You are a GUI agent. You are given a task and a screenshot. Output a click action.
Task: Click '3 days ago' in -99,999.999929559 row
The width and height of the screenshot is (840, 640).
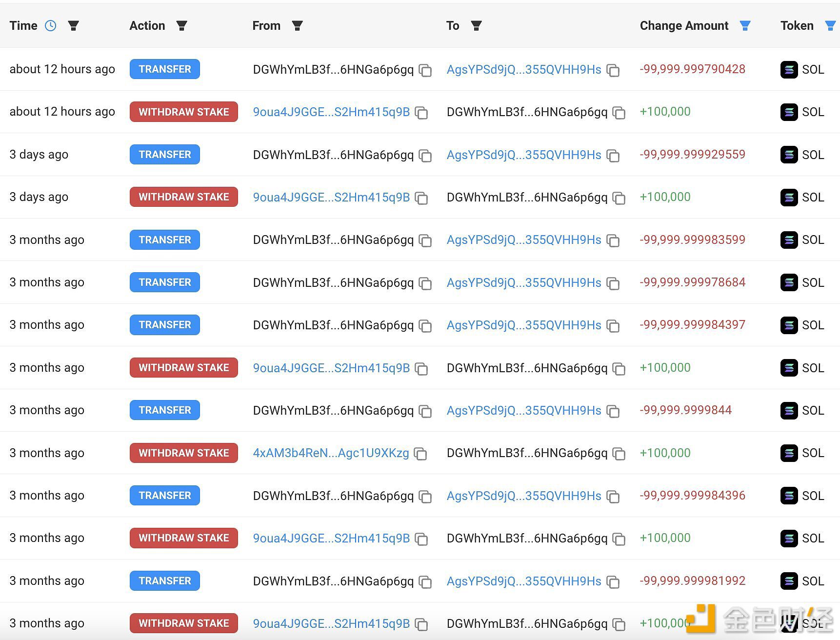point(39,155)
